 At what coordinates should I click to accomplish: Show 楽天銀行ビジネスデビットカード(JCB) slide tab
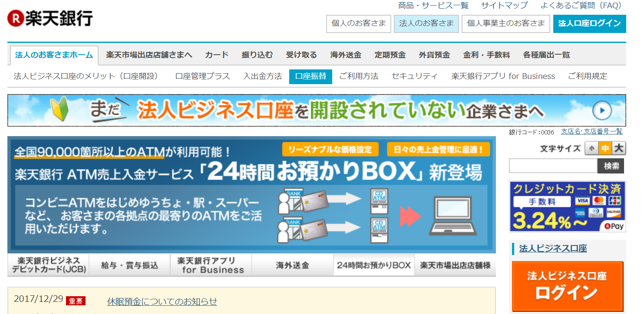[x=48, y=265]
